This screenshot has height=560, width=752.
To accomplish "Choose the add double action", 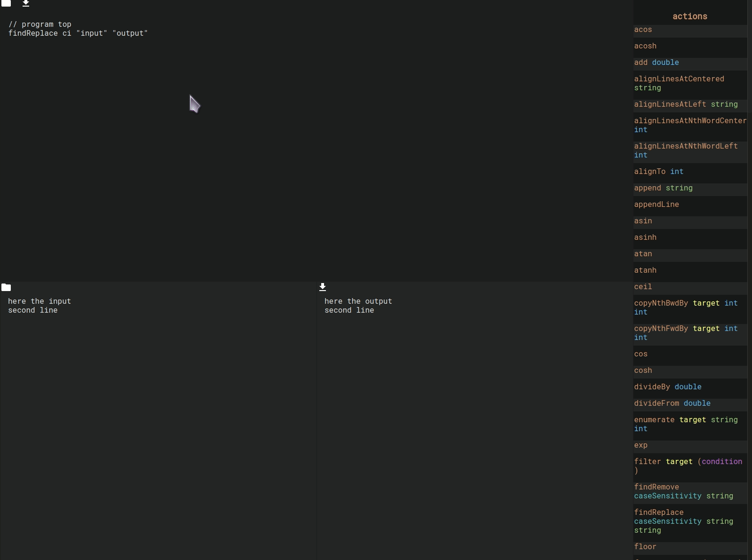I will 656,63.
